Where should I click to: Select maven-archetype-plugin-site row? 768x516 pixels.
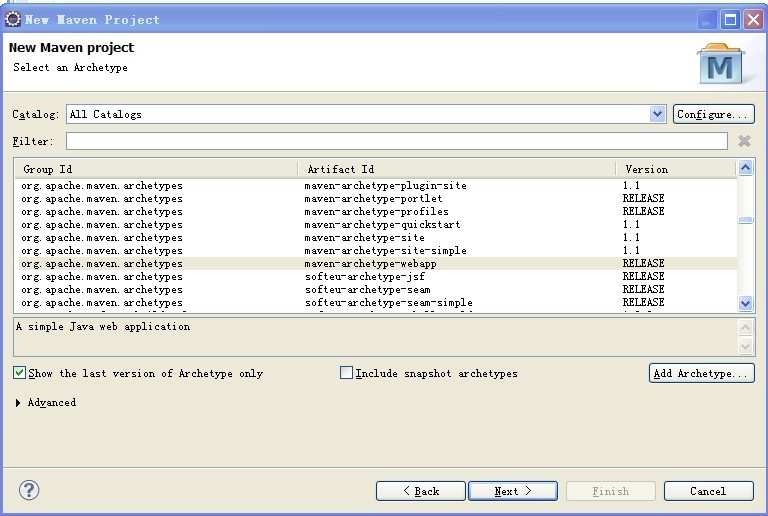coord(377,186)
